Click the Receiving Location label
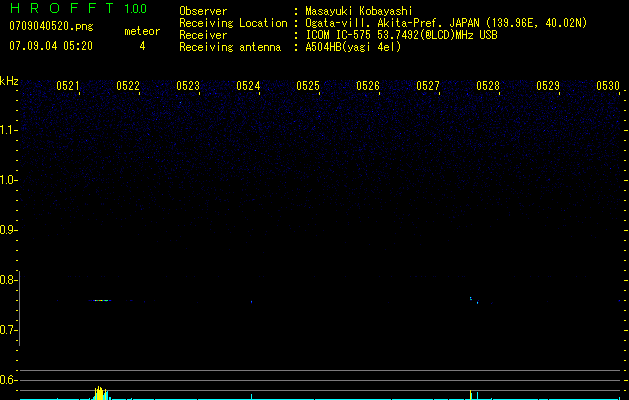The image size is (629, 400). tap(233, 23)
